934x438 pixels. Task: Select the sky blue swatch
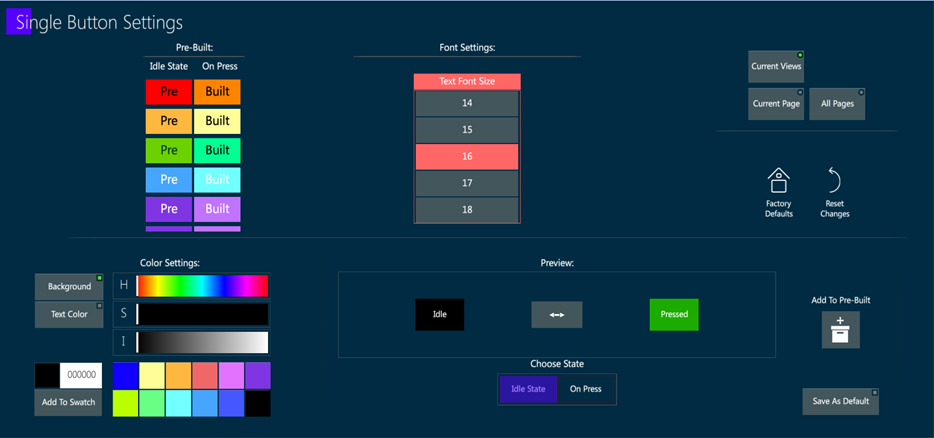pyautogui.click(x=205, y=403)
